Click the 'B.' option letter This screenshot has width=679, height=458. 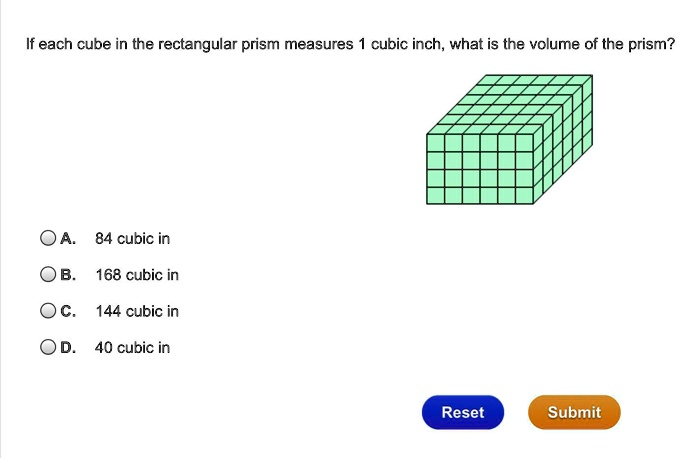[68, 275]
